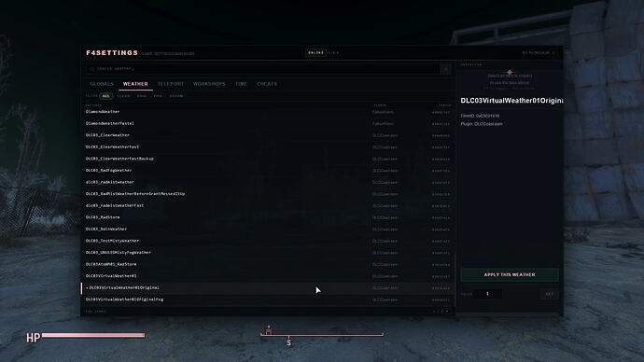The height and width of the screenshot is (362, 644).
Task: Select DLC03VirtualWeather01OriginalFog row
Action: (268, 299)
